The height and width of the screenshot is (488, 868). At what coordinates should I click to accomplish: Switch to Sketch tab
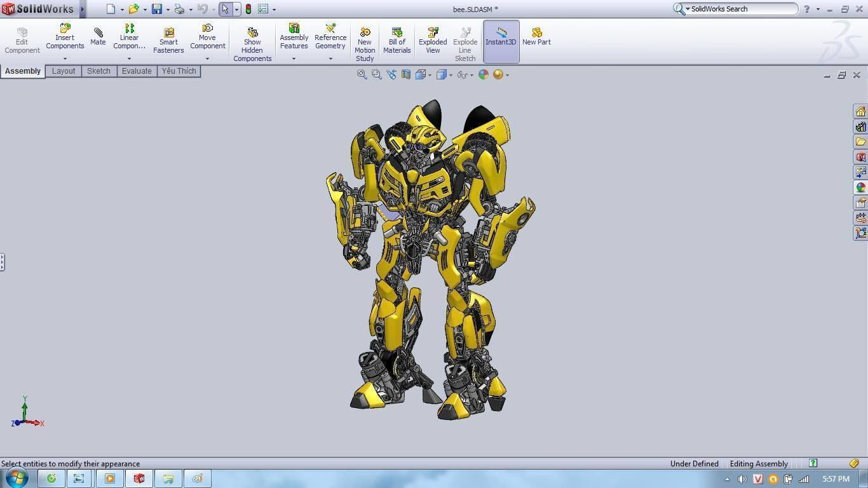pos(98,71)
